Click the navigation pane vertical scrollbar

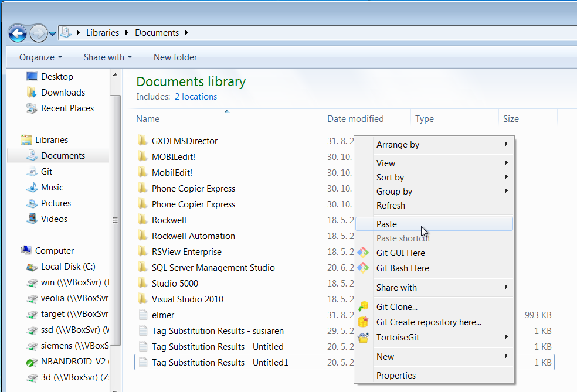pyautogui.click(x=115, y=220)
